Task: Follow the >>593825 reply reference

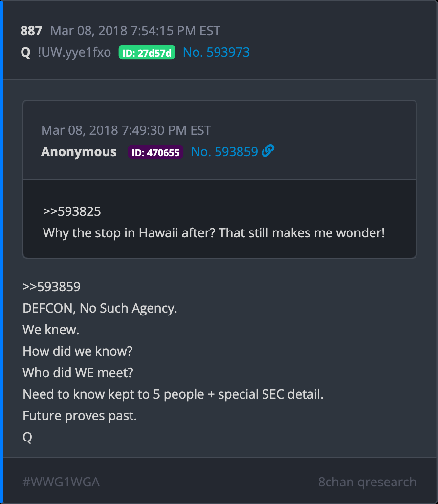Action: pyautogui.click(x=72, y=211)
